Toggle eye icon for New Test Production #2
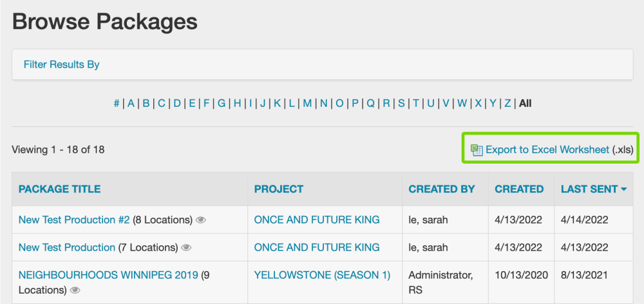Image resolution: width=644 pixels, height=304 pixels. coord(201,220)
